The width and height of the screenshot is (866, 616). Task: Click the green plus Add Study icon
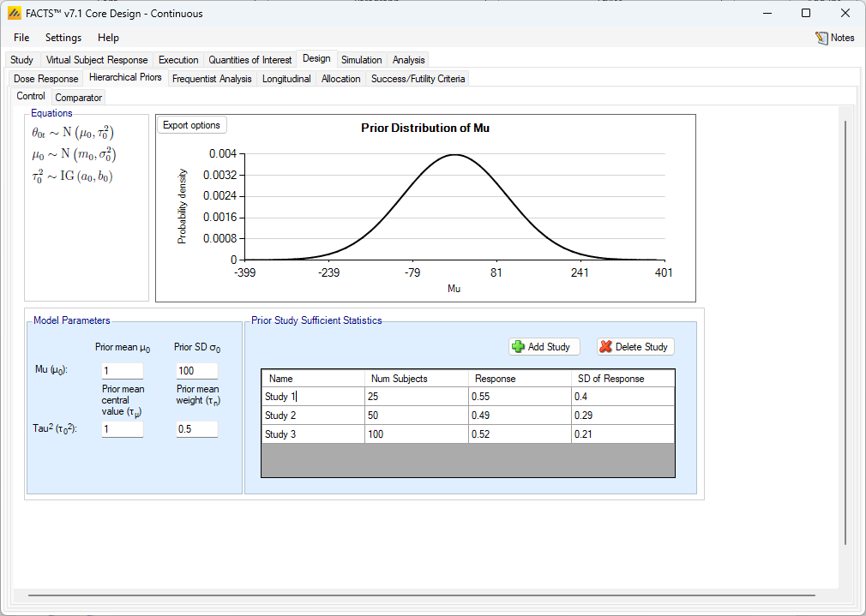[x=518, y=347]
